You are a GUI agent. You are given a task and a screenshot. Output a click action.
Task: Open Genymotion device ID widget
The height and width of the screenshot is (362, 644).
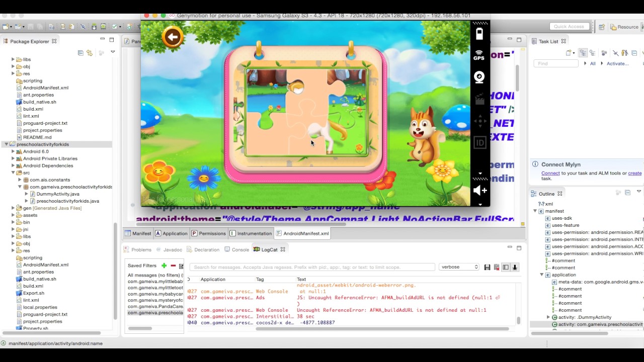tap(480, 143)
